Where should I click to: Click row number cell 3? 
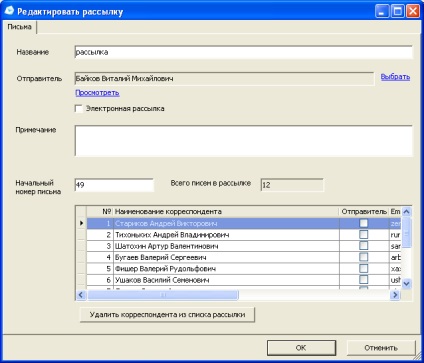pos(100,246)
